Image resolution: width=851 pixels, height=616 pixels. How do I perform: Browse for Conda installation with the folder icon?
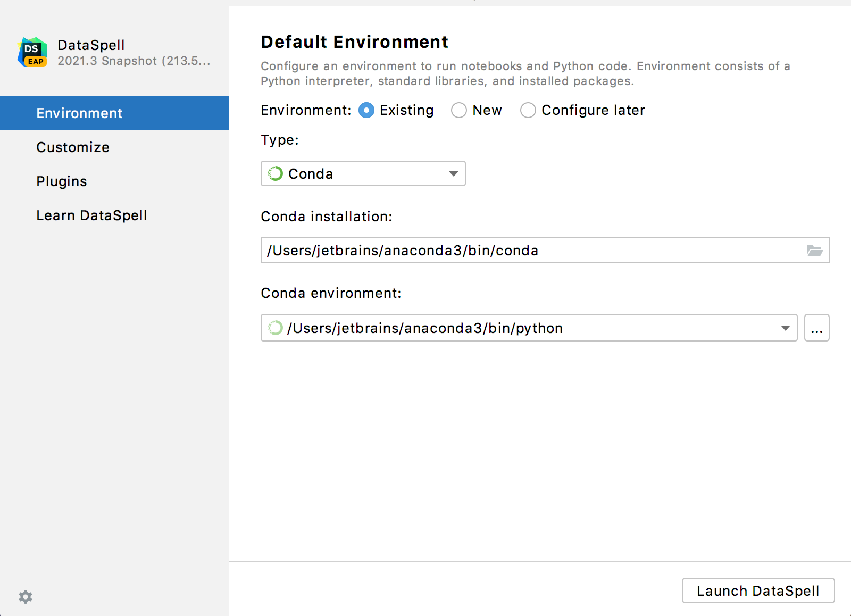pos(815,251)
